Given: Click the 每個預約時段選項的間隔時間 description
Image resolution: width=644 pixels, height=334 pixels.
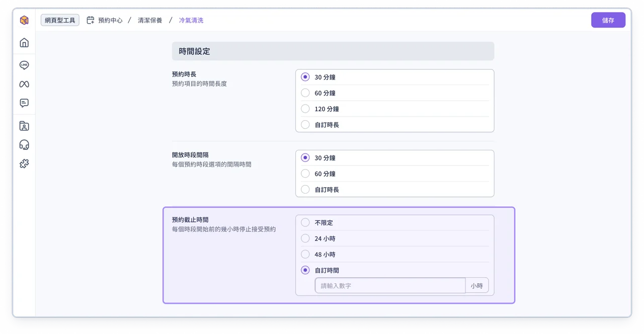Looking at the screenshot, I should click(x=212, y=164).
